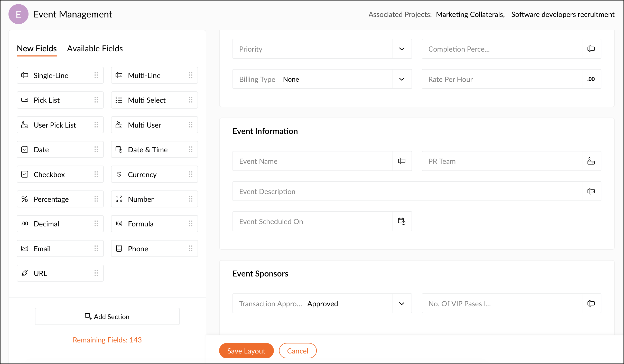Click the URL link icon

tap(25, 273)
